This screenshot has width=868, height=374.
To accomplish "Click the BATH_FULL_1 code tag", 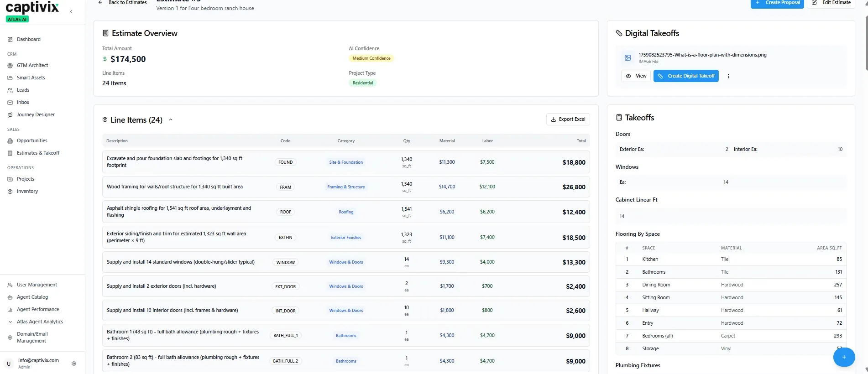I will [x=286, y=336].
